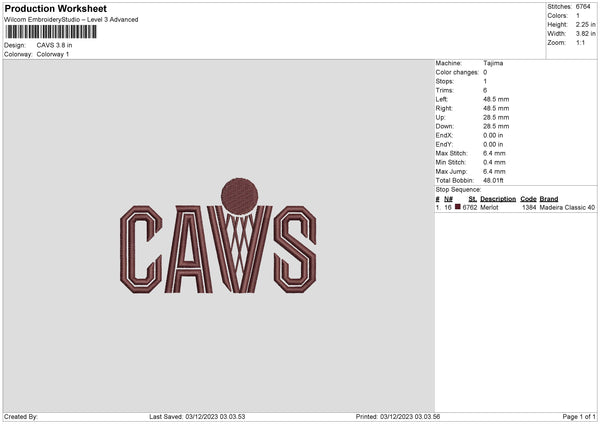This screenshot has height=424, width=600.
Task: Click the CAVS embroidery design preview
Action: click(218, 236)
